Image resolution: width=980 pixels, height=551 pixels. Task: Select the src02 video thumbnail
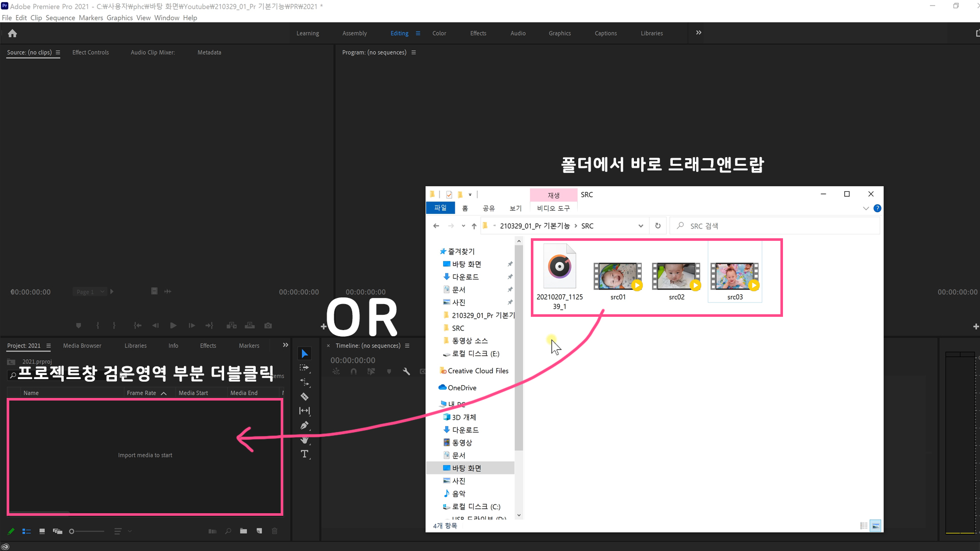tap(676, 277)
